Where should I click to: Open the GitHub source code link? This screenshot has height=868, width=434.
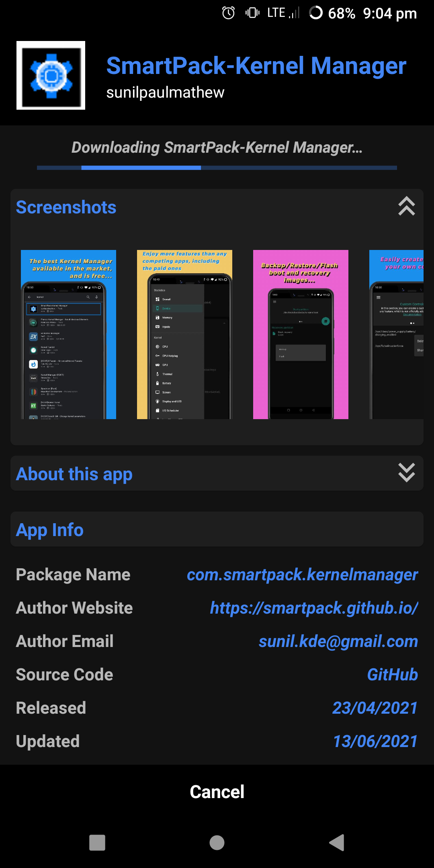[x=392, y=675]
